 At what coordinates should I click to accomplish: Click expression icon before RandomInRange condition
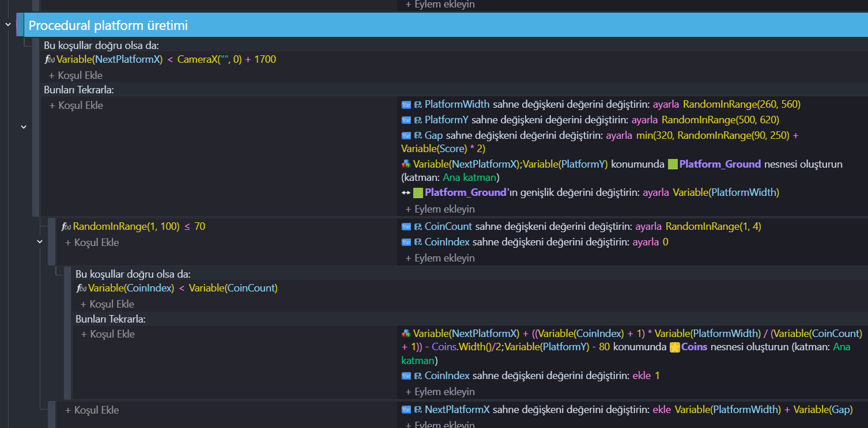(66, 227)
